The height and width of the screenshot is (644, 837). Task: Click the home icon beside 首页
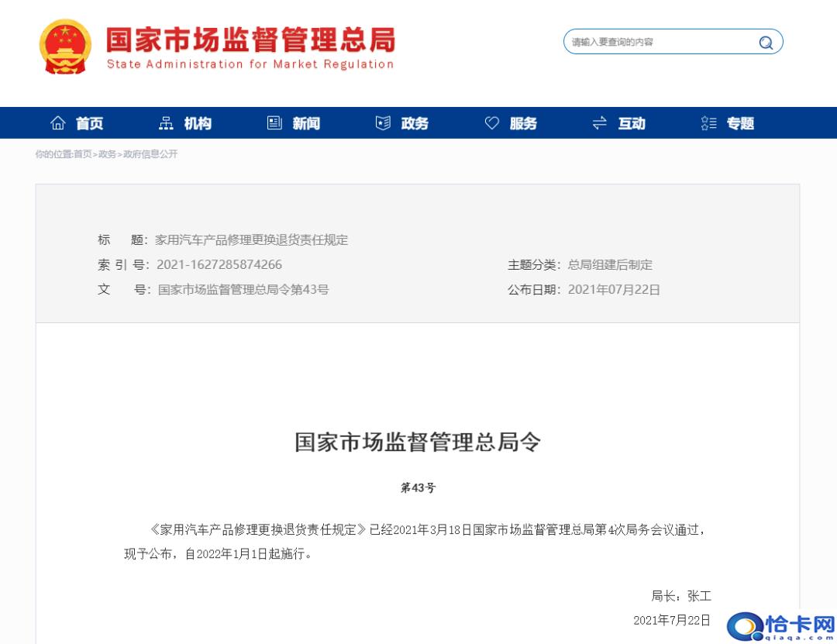58,123
